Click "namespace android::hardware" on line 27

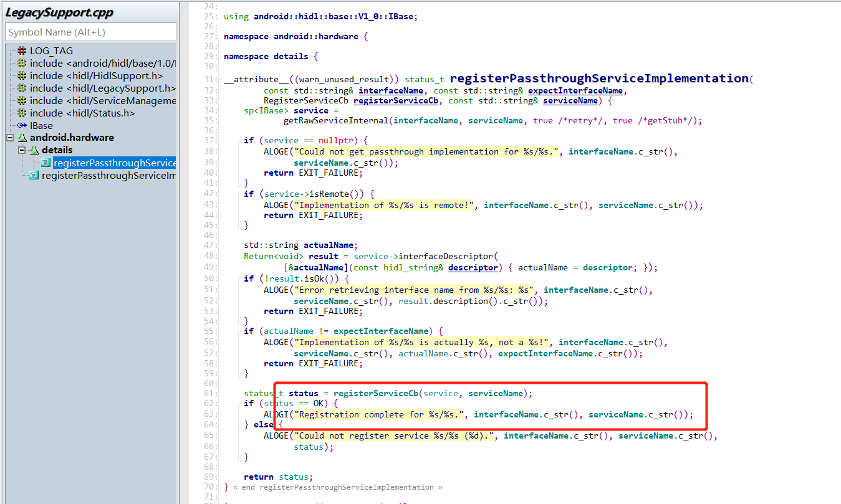[x=291, y=37]
